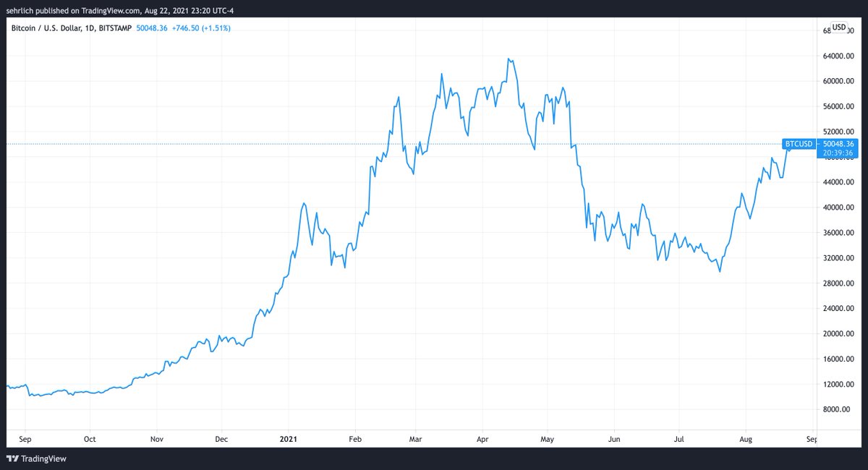Click the chart peak near April

[x=511, y=58]
